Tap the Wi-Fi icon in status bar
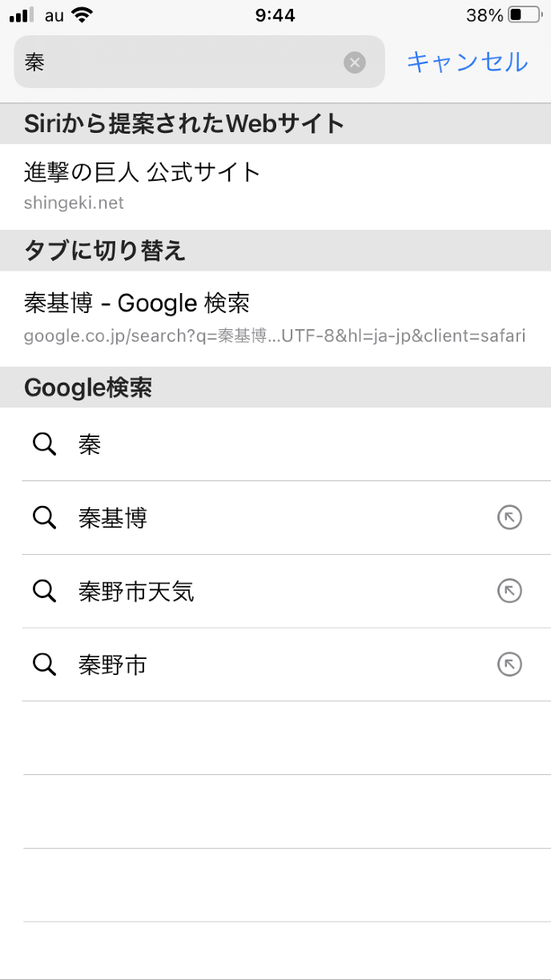This screenshot has height=980, width=551. pos(81,15)
